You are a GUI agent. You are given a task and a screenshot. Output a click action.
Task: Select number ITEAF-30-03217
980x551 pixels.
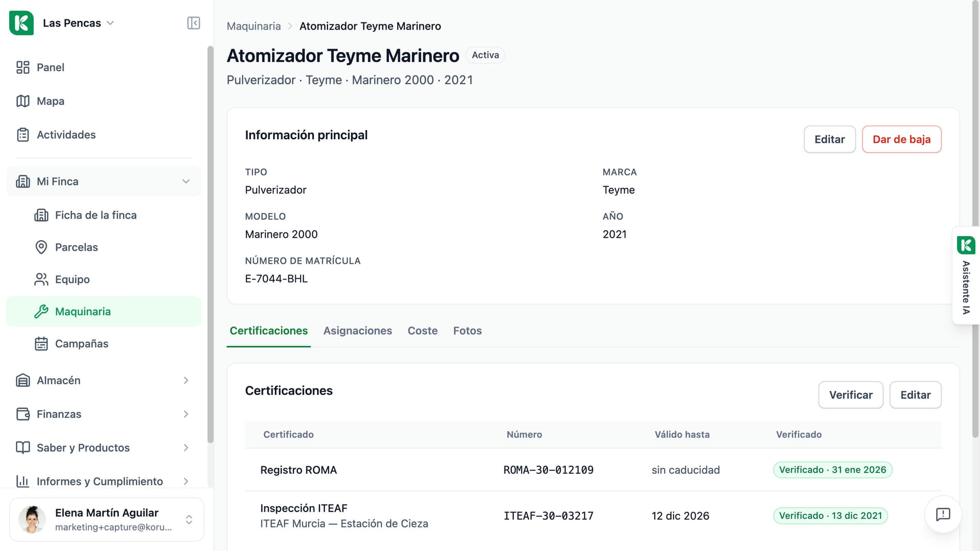548,516
